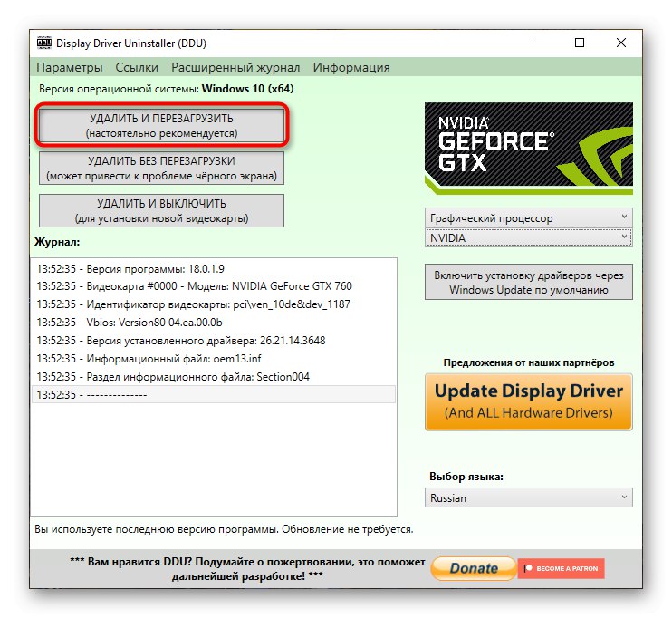Click the update status message at bottom
This screenshot has height=618, width=672.
(224, 529)
